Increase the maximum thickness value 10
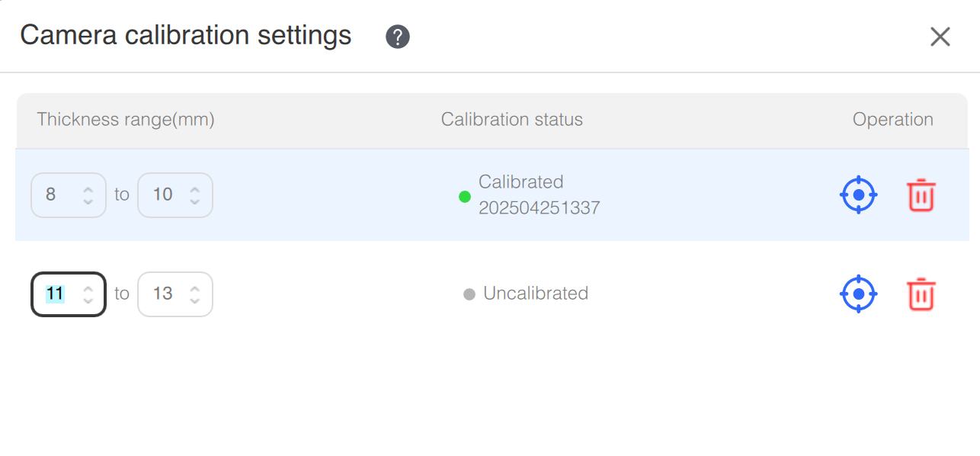Screen dimensions: 980x456 tap(194, 189)
